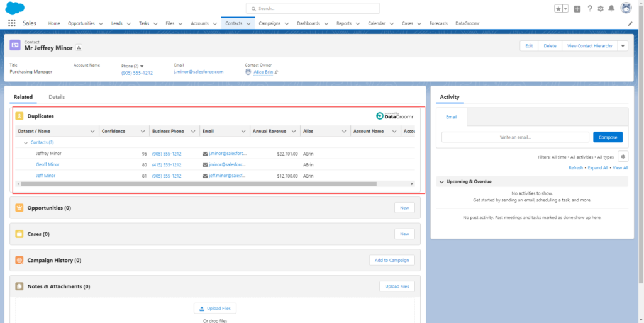Open dropdown next to View Contact Hierarchy
The width and height of the screenshot is (644, 323).
pyautogui.click(x=623, y=46)
